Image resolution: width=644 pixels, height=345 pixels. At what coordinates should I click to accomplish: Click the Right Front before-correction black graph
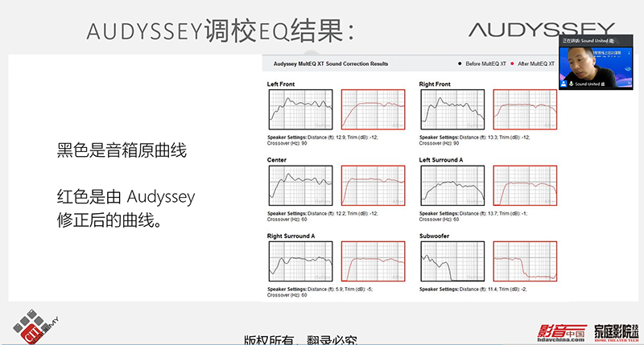tap(452, 109)
